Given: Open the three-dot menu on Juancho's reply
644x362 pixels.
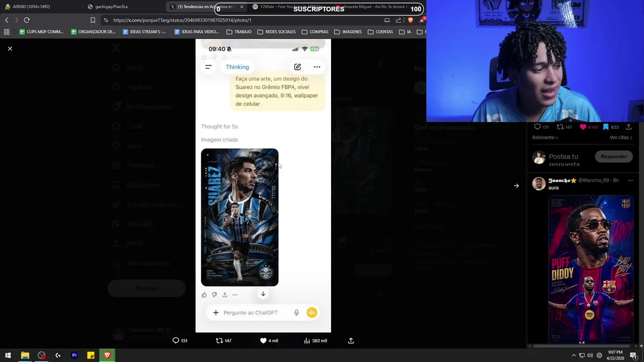Looking at the screenshot, I should point(630,180).
